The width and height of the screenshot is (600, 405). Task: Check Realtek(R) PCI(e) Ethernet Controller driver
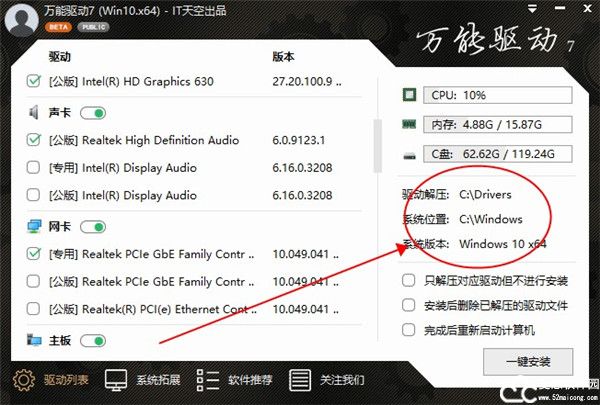tap(33, 309)
